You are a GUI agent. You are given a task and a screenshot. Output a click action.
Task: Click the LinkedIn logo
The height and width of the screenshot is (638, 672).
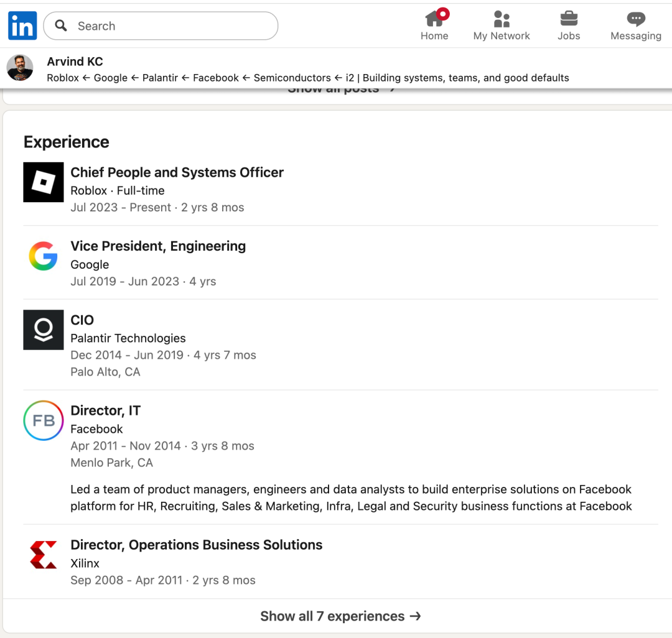pos(22,25)
